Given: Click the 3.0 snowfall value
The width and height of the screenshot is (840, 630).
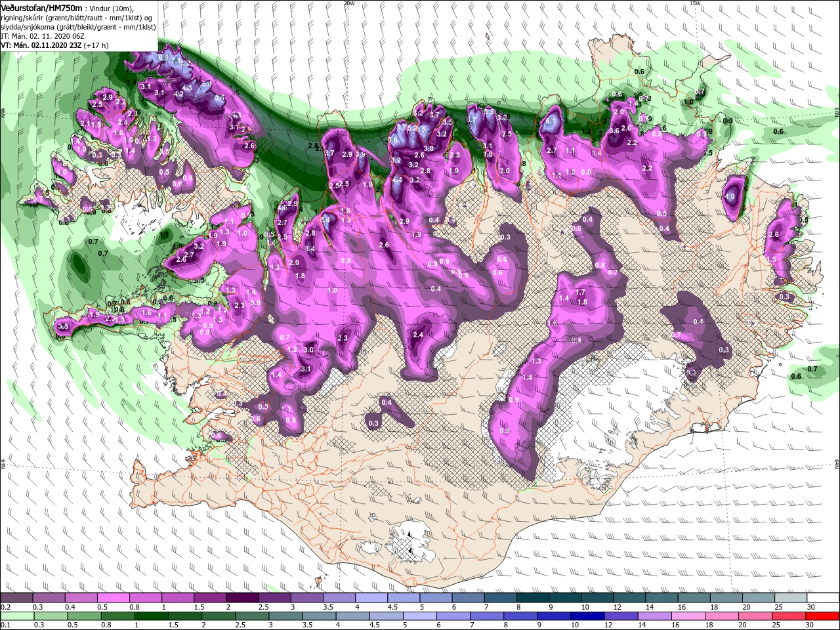Looking at the screenshot, I should click(308, 350).
